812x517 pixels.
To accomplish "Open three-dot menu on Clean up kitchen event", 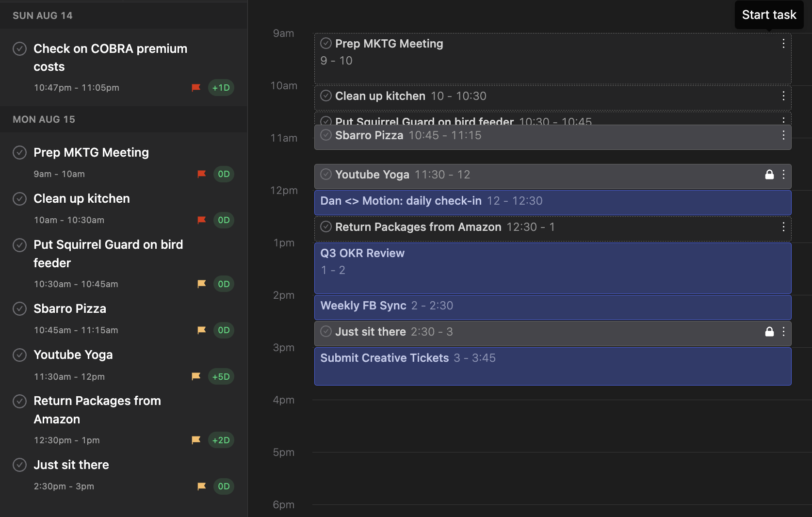I will point(783,96).
